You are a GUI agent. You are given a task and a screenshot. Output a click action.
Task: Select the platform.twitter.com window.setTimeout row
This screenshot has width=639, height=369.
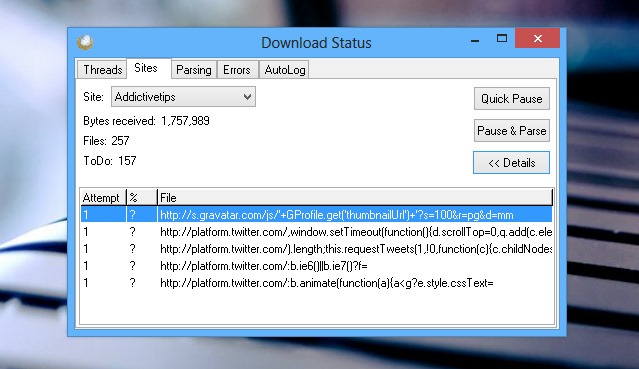pos(316,232)
